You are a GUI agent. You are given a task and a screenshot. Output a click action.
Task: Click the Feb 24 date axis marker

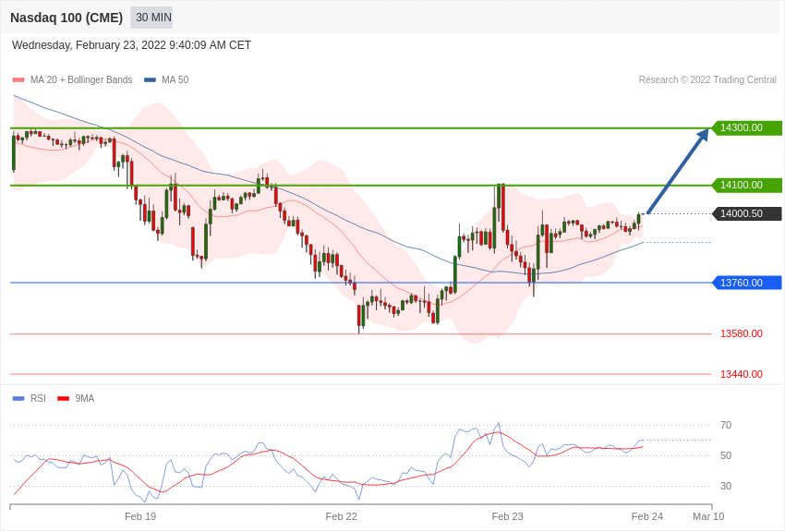[647, 516]
